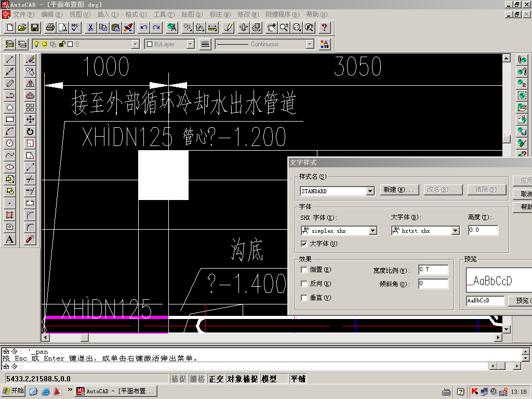Viewport: 532px width, 399px height.
Task: Print the drawing using printer icon
Action: [50, 28]
